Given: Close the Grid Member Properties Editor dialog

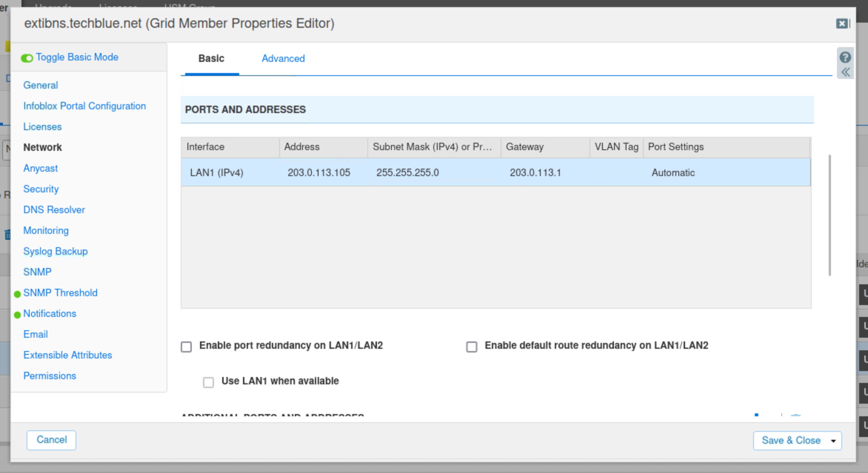Looking at the screenshot, I should 842,24.
